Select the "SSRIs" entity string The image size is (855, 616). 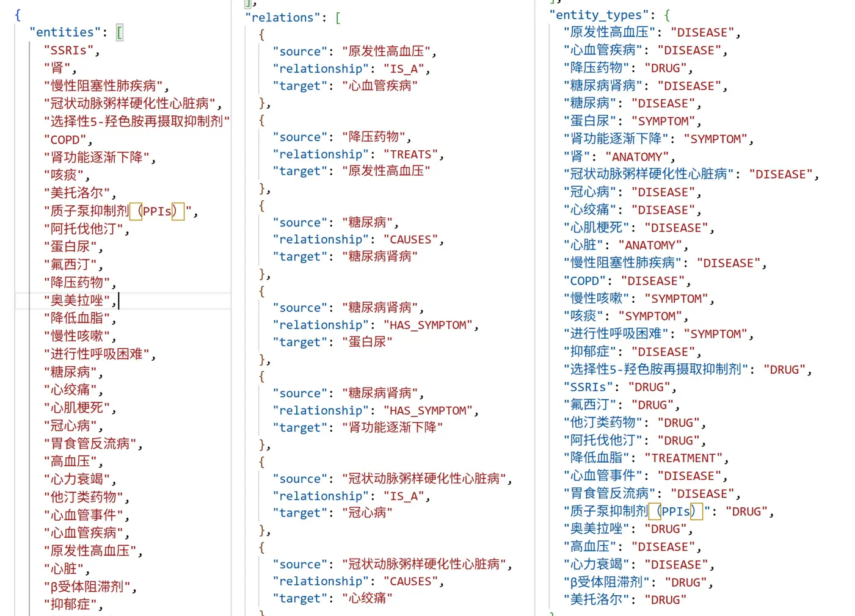(x=69, y=50)
